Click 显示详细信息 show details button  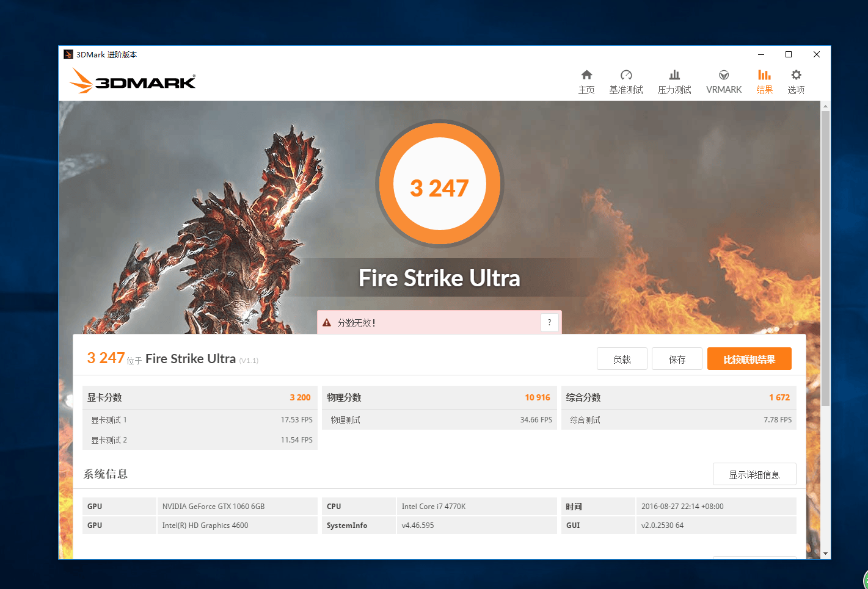point(754,474)
